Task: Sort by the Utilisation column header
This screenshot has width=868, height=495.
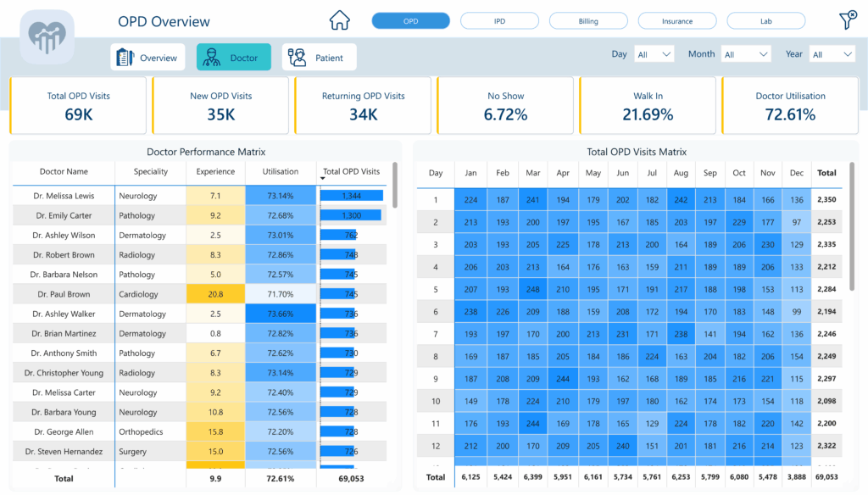Action: [280, 171]
